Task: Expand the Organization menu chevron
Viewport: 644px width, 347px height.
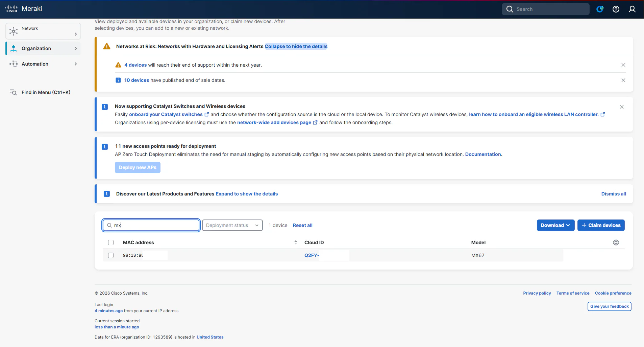Action: [76, 48]
